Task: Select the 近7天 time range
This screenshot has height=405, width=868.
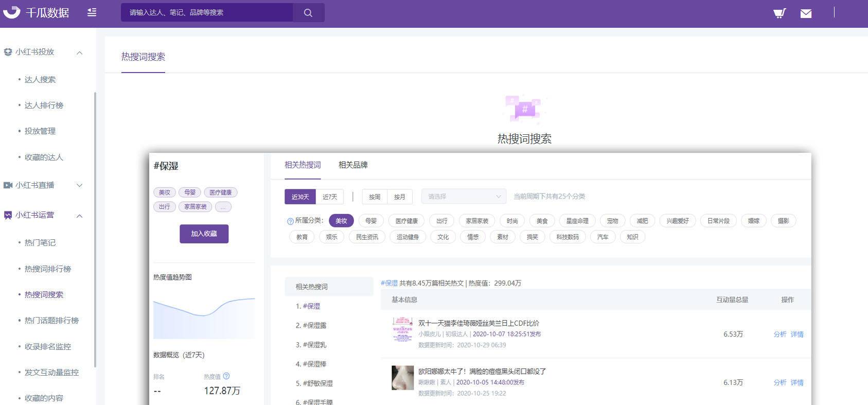Action: tap(330, 197)
